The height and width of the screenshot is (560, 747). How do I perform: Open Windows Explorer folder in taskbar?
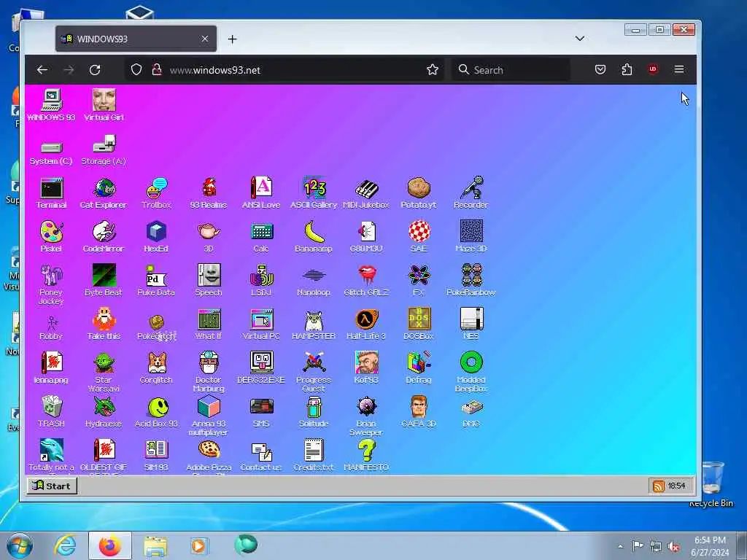pyautogui.click(x=156, y=547)
